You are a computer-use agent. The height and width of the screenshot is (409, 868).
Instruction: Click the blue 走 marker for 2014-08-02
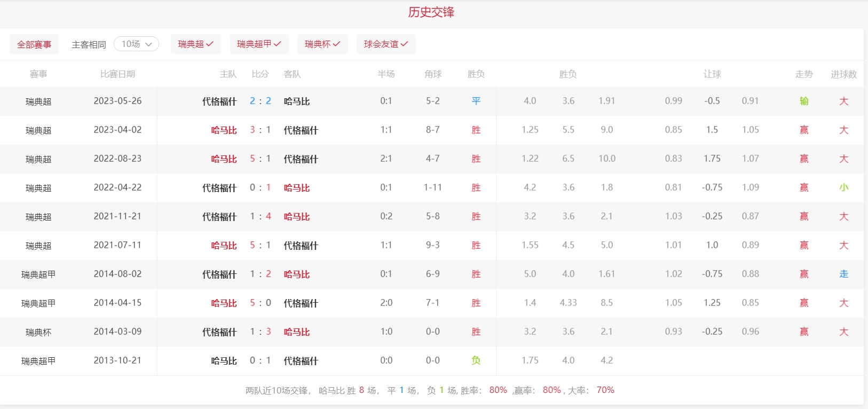pos(843,274)
